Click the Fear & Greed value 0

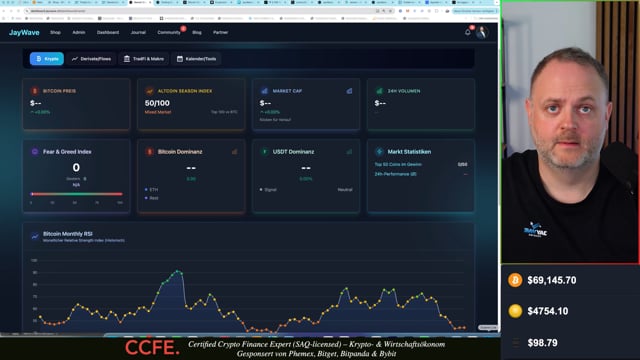(x=76, y=167)
